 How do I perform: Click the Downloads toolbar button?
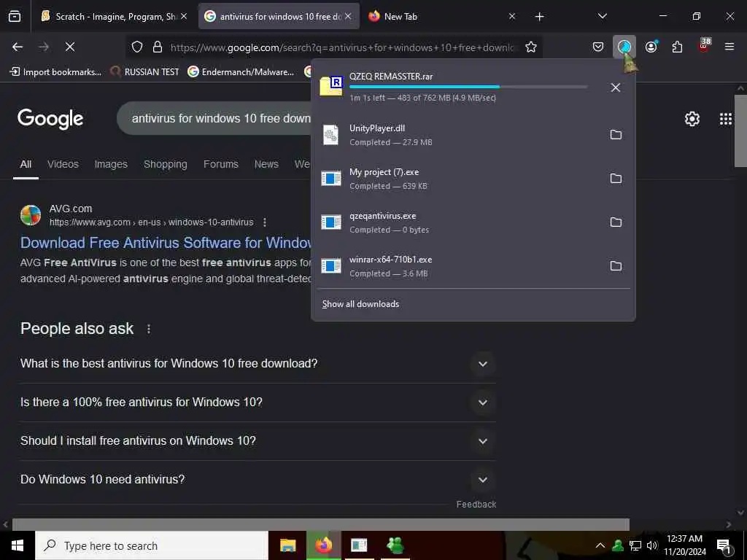point(624,47)
